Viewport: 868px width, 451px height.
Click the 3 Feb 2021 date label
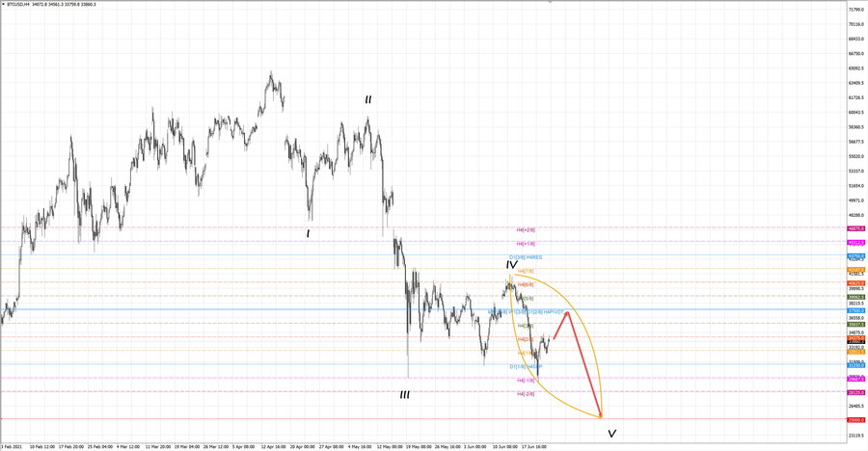tap(13, 446)
